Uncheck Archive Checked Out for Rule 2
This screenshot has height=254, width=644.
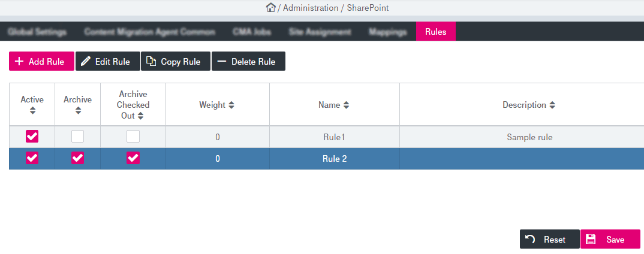133,159
